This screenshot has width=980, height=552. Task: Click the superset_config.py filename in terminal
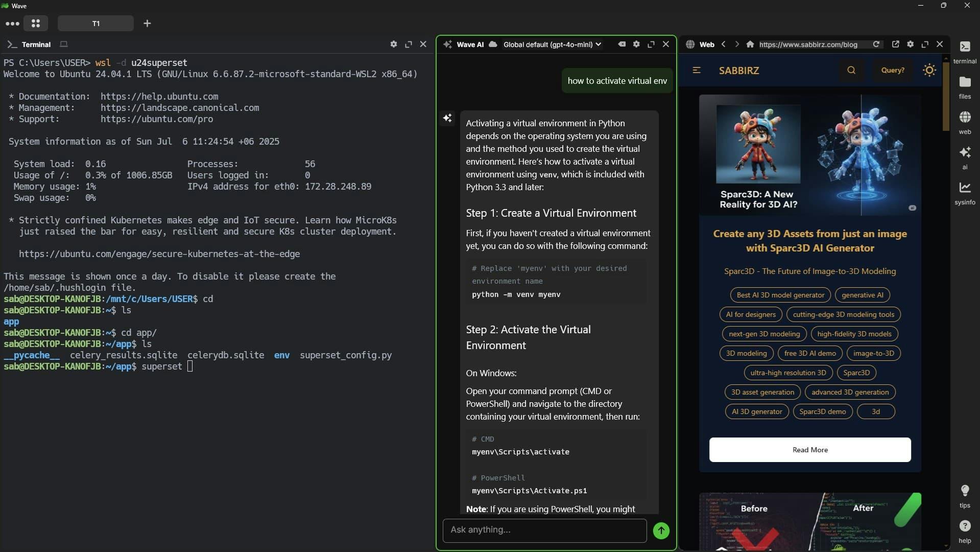tap(346, 355)
